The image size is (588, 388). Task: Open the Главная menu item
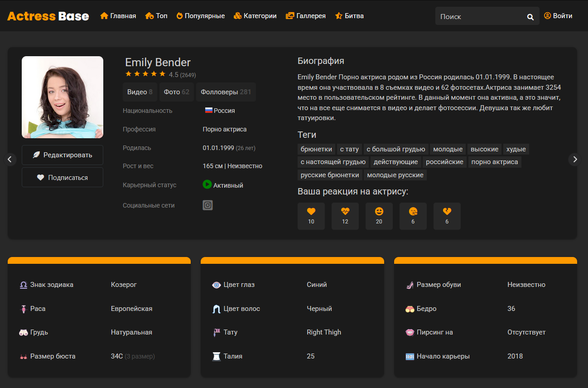118,16
